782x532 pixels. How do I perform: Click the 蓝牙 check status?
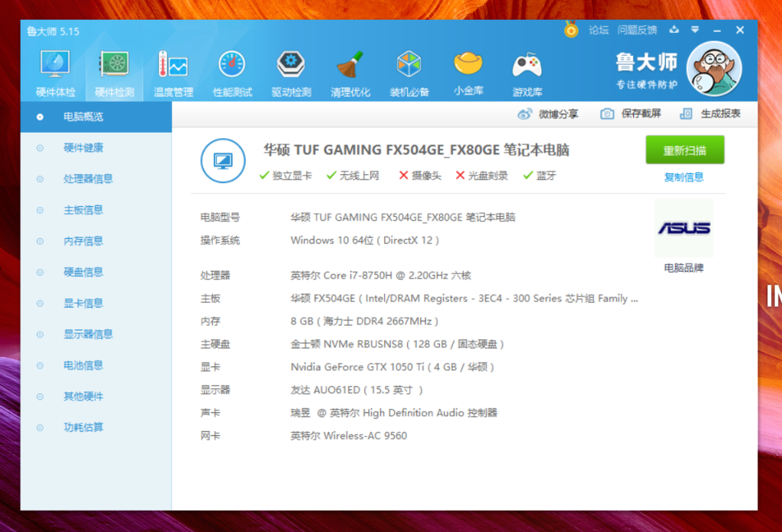pos(540,176)
